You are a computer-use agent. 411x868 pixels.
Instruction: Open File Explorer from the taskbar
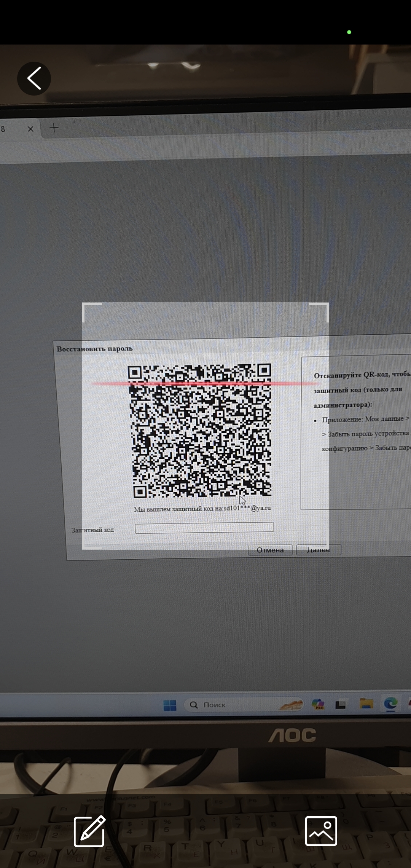pyautogui.click(x=366, y=704)
